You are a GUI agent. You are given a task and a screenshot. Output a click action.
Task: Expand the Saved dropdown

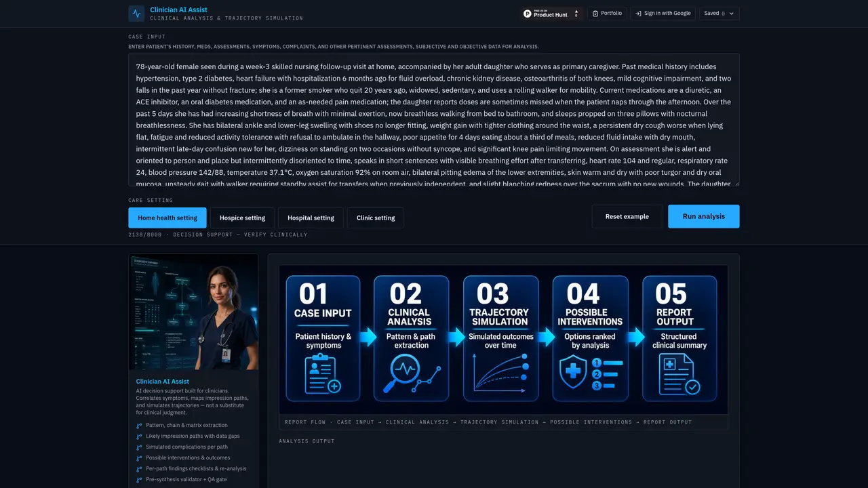pos(719,14)
